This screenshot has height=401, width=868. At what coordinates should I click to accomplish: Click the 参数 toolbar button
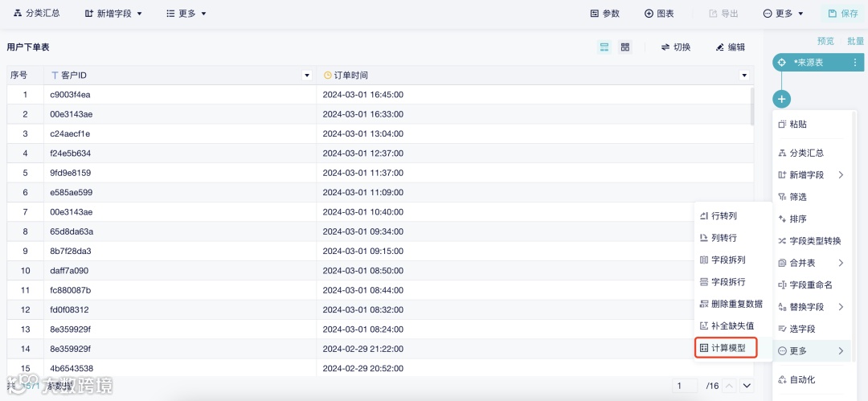tap(605, 14)
